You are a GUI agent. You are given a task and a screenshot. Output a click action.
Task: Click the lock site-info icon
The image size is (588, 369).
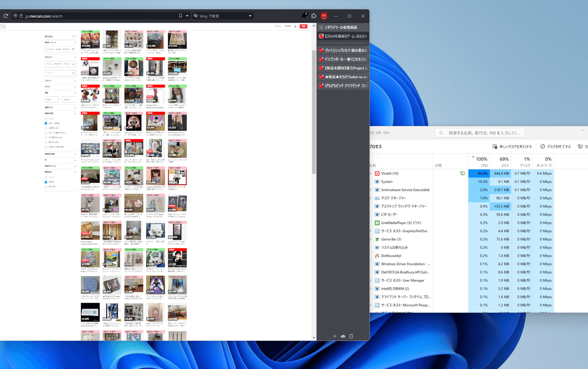[21, 16]
